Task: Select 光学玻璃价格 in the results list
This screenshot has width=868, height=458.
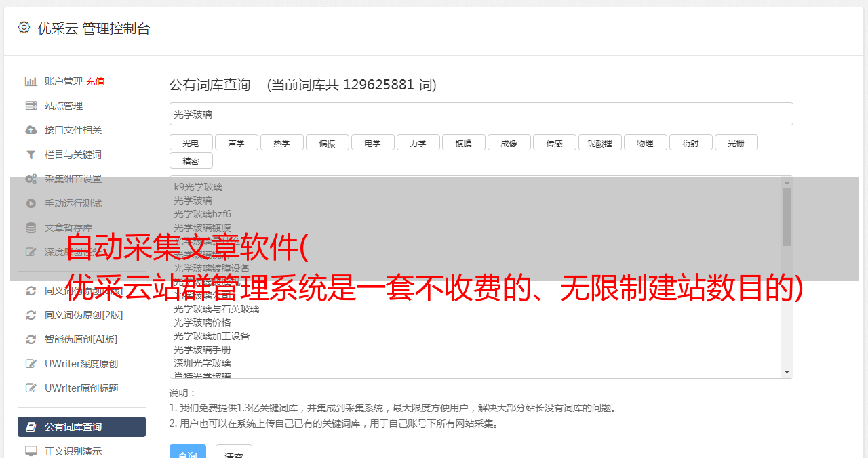Action: [202, 322]
